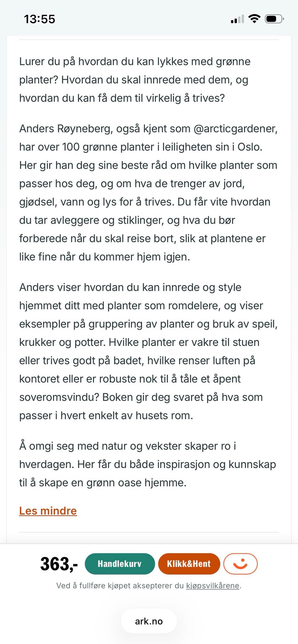Collapse description with Les mindre
The width and height of the screenshot is (298, 644).
(x=48, y=510)
